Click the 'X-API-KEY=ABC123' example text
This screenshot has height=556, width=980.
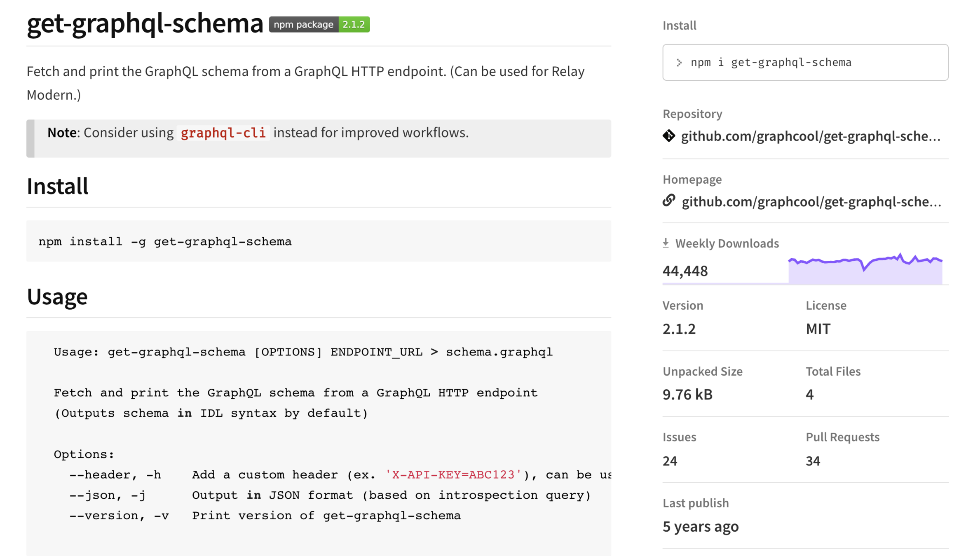(453, 474)
